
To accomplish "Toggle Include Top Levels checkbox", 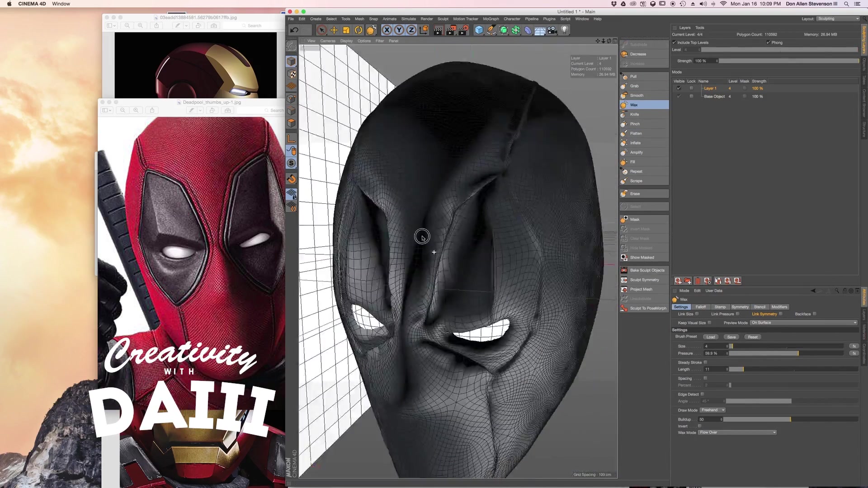I will tap(675, 42).
